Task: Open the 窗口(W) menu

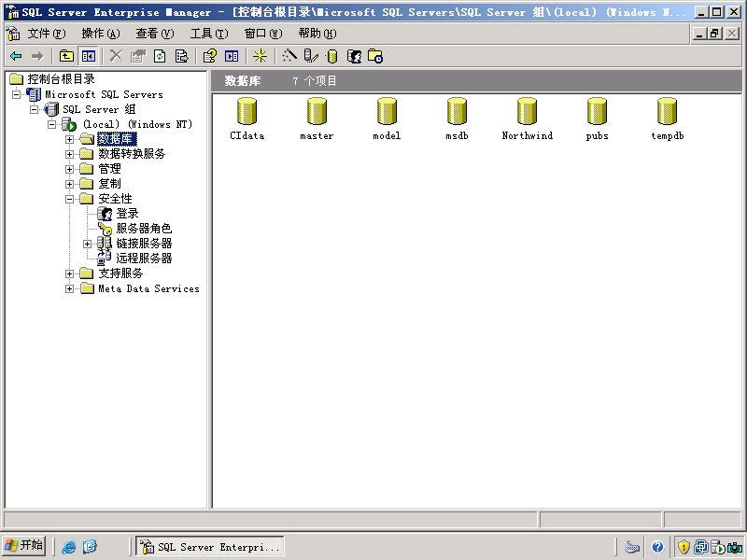Action: [x=263, y=34]
